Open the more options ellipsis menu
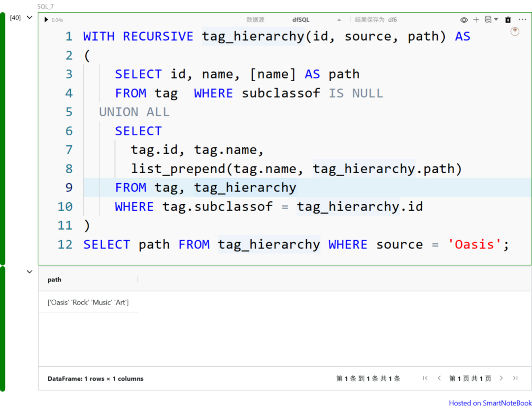 point(522,20)
